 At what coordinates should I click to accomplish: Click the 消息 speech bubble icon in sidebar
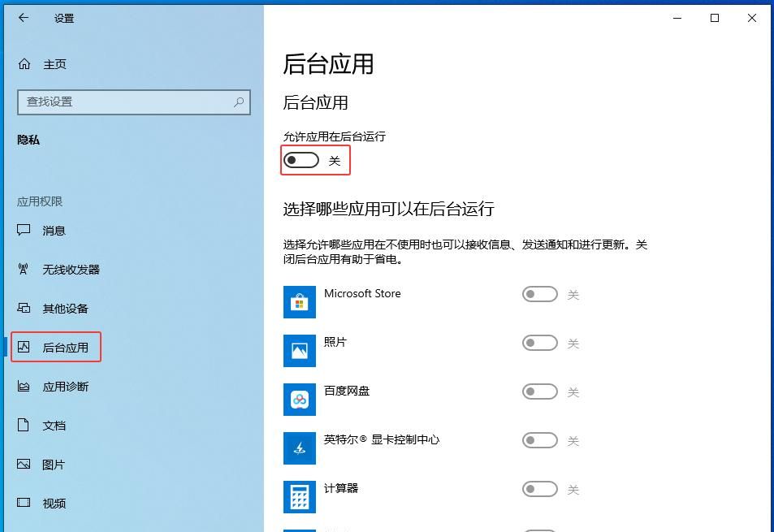[23, 231]
